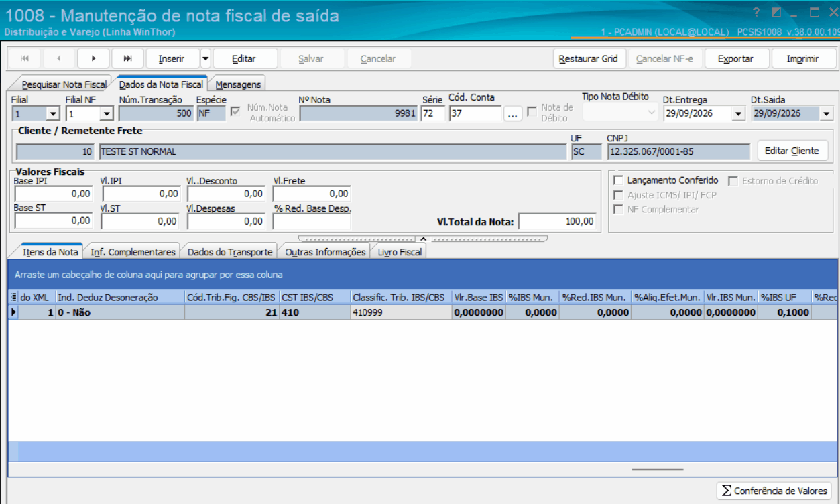Click the Cód. Conta input field
This screenshot has height=504, width=840.
[x=475, y=114]
